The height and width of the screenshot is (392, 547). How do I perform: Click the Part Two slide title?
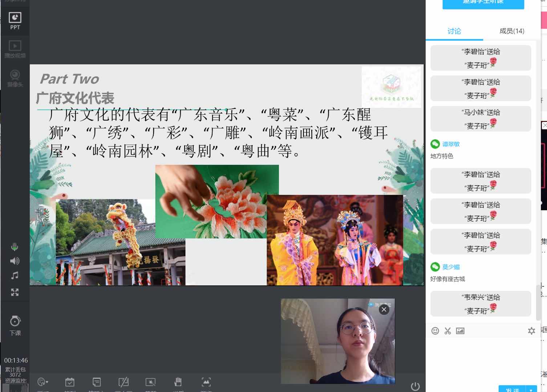coord(69,79)
